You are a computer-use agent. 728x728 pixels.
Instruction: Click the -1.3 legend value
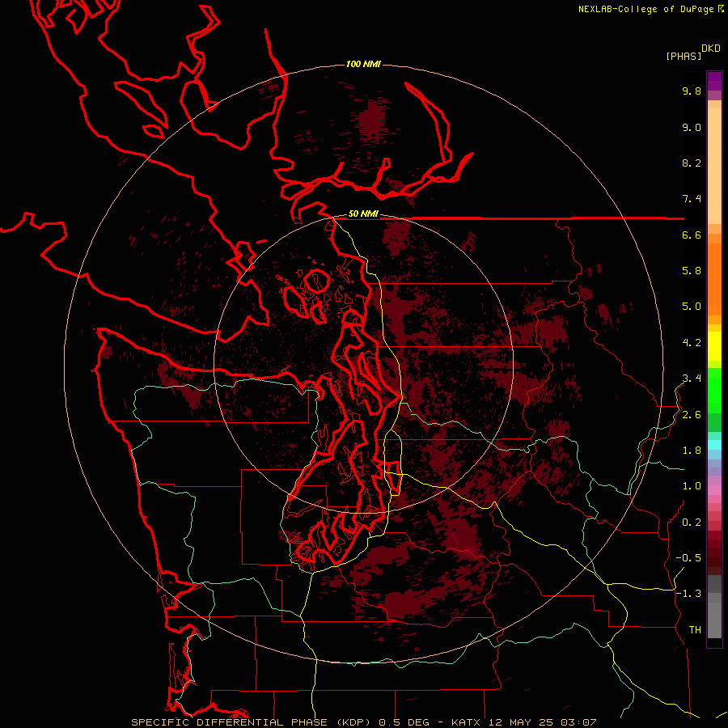tap(688, 595)
